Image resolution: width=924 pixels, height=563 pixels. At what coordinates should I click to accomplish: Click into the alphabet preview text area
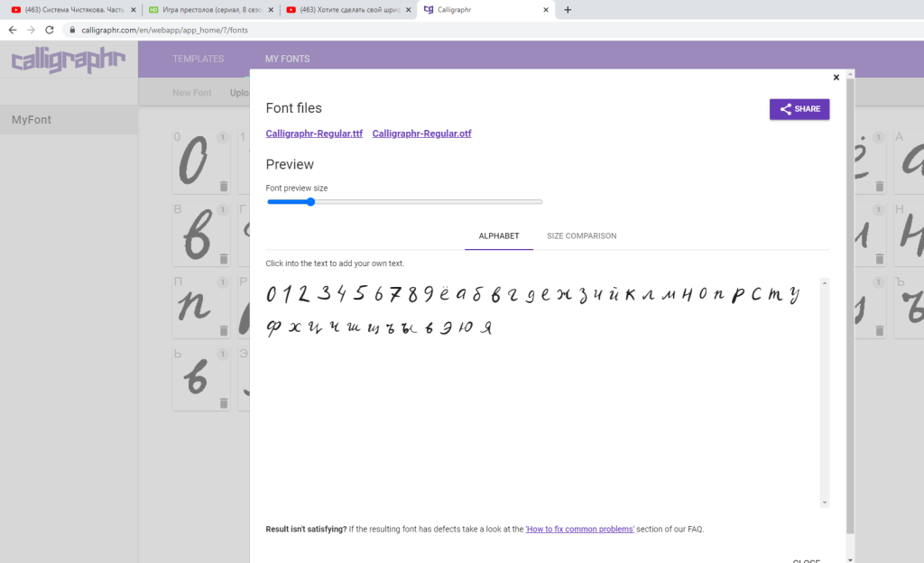542,392
